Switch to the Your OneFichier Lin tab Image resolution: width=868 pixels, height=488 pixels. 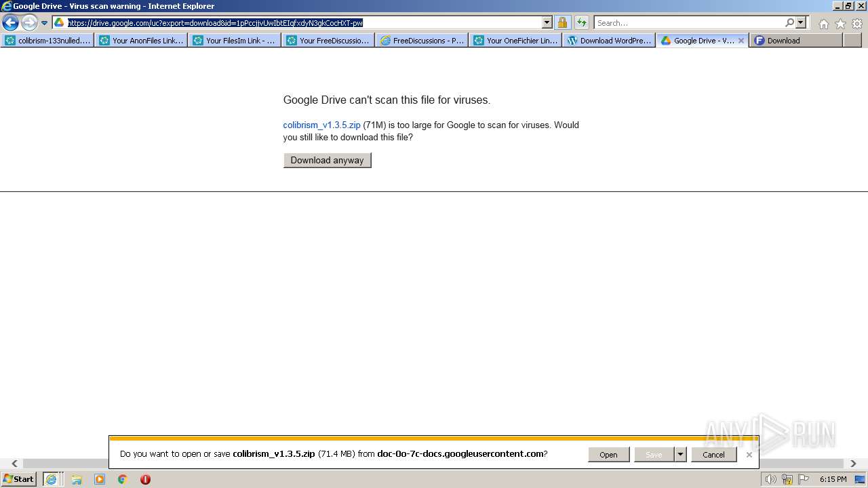[515, 41]
